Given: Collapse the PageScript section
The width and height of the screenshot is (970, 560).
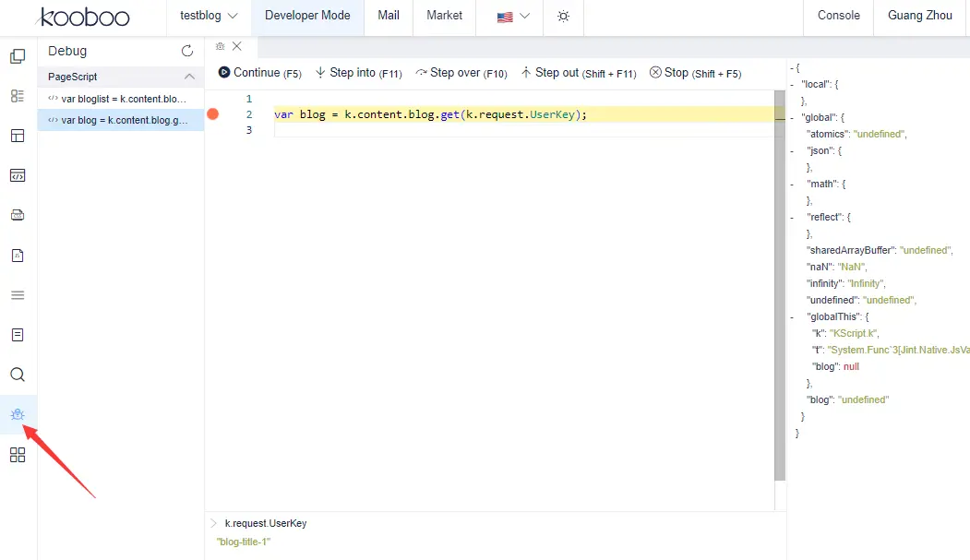Looking at the screenshot, I should [189, 77].
